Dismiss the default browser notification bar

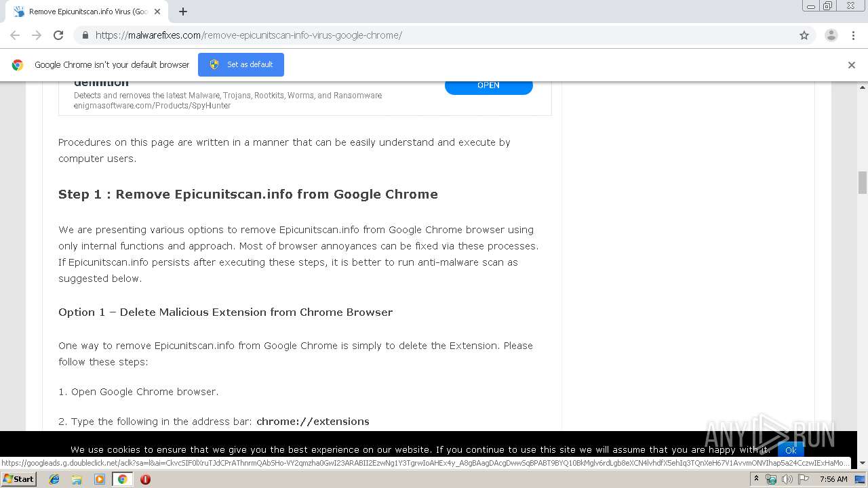tap(852, 65)
